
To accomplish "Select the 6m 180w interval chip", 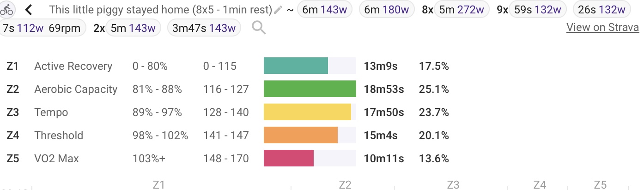I will click(x=386, y=10).
